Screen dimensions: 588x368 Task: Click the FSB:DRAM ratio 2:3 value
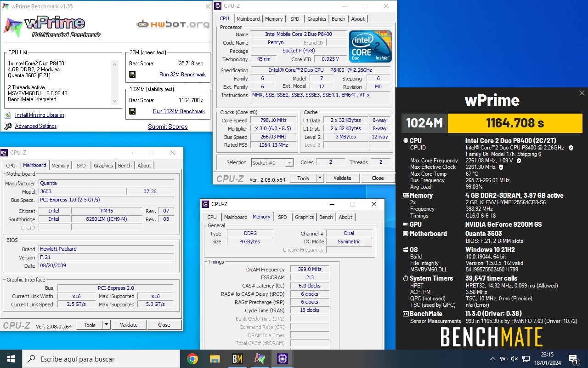(x=310, y=278)
